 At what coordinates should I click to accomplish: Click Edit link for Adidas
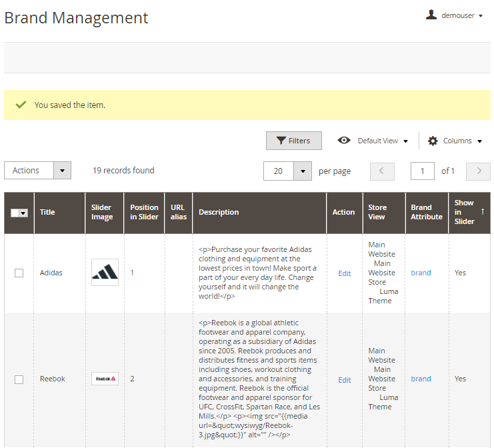pos(344,273)
